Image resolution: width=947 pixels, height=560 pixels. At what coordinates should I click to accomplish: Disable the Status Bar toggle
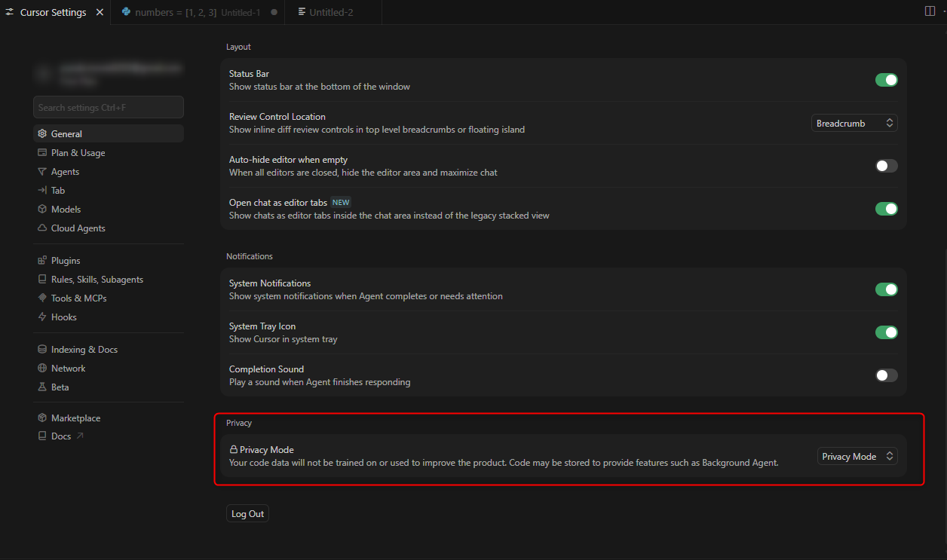886,80
